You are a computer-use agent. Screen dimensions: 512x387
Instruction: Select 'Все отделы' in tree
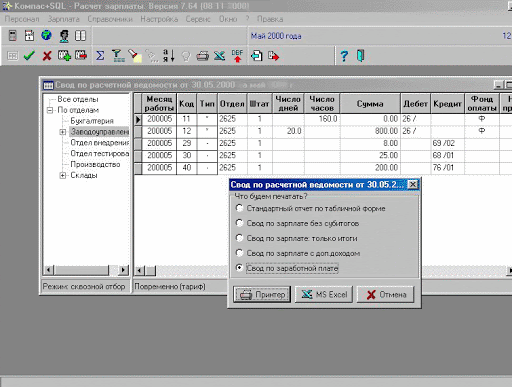(78, 99)
